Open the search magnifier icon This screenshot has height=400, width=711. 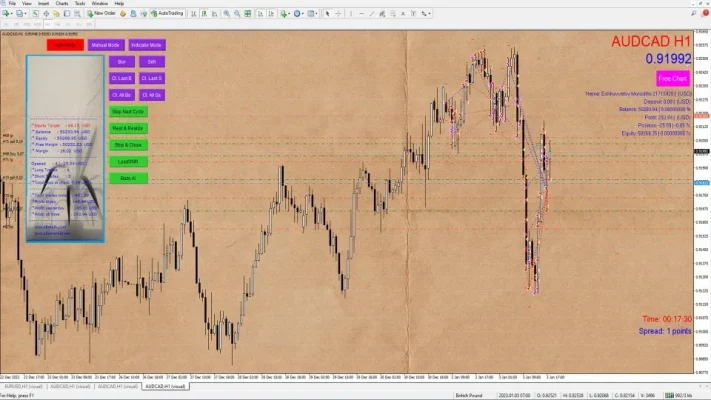[x=694, y=14]
